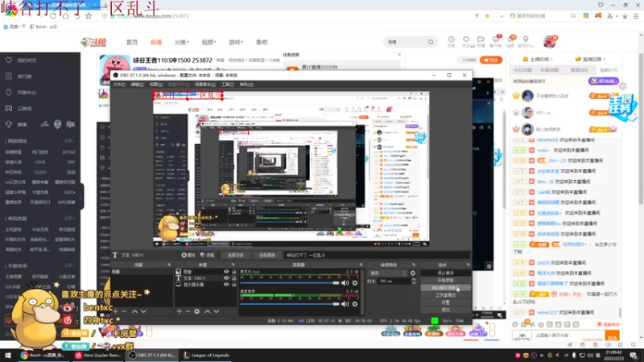This screenshot has height=362, width=644.
Task: Open source properties gear below Sources list
Action: 196,311
